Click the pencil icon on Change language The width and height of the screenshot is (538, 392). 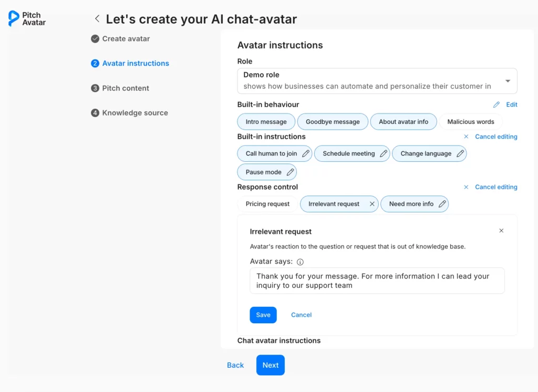click(460, 153)
